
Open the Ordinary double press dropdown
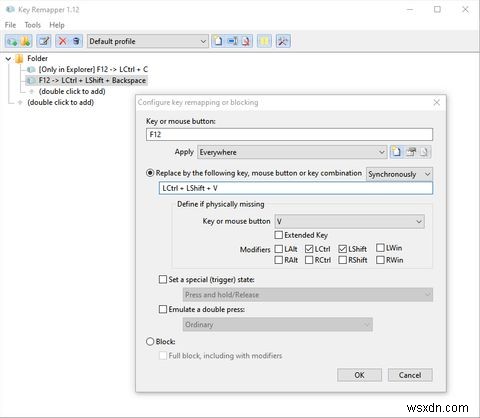(278, 325)
